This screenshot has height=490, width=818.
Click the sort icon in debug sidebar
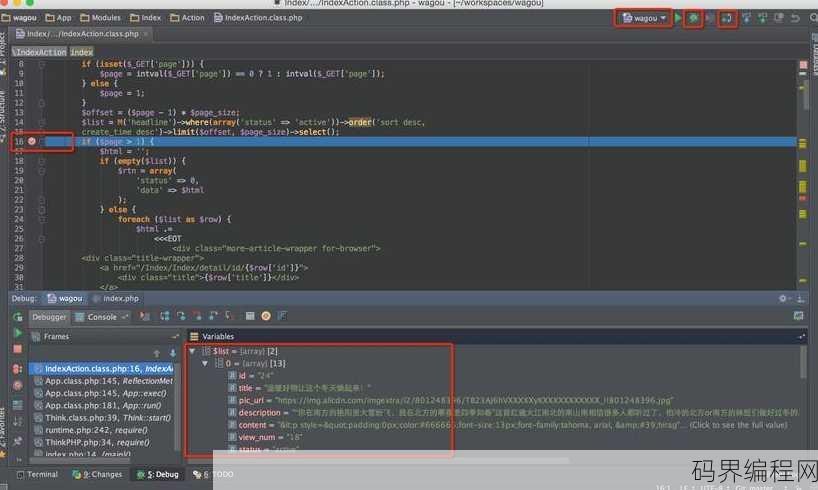(18, 422)
